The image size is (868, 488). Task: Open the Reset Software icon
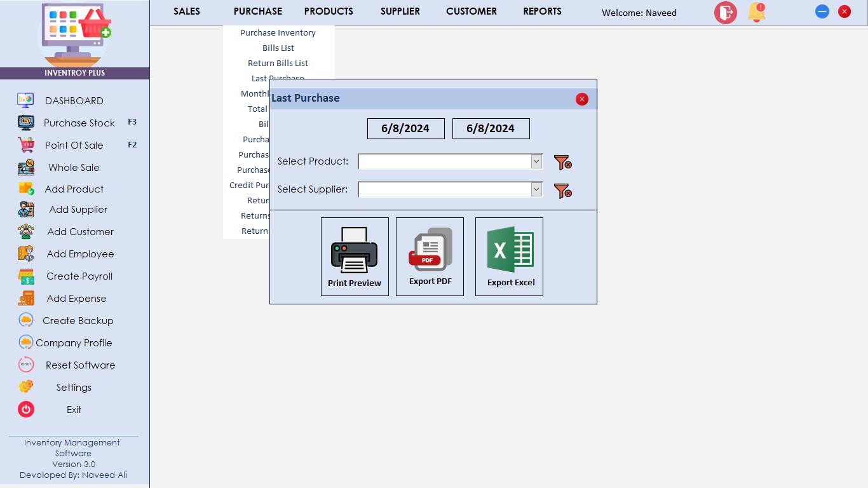tap(25, 365)
